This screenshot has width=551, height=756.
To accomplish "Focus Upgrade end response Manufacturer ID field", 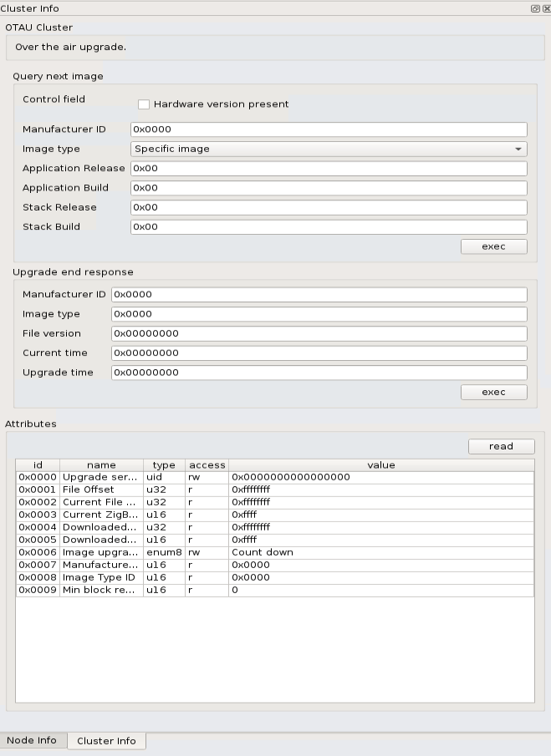I will point(319,295).
